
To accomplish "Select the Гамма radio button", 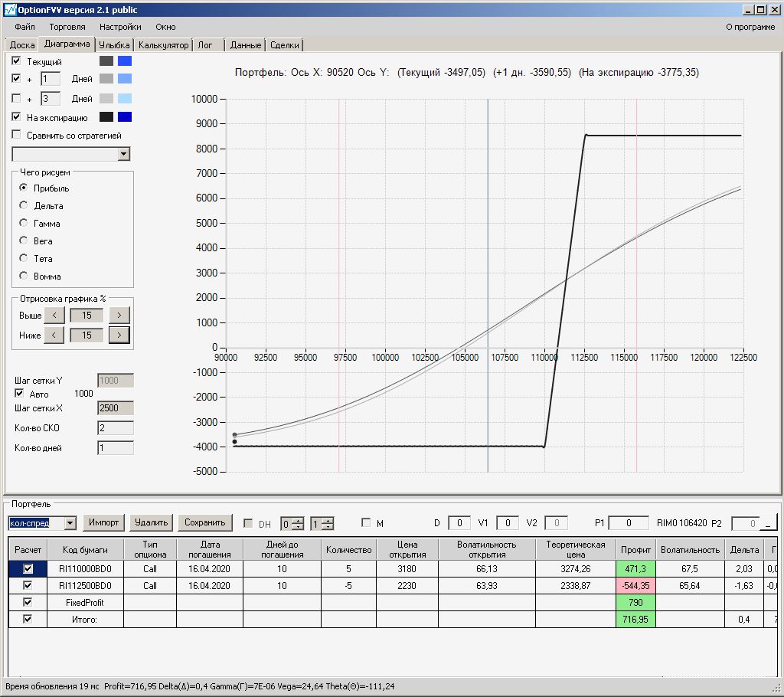I will click(x=24, y=223).
